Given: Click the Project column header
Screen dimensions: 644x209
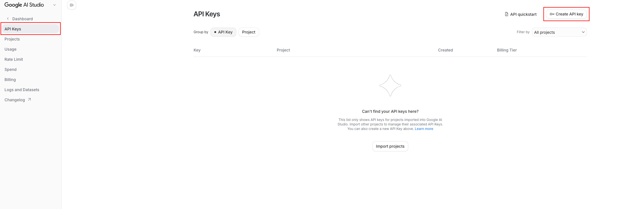Looking at the screenshot, I should click(x=283, y=50).
